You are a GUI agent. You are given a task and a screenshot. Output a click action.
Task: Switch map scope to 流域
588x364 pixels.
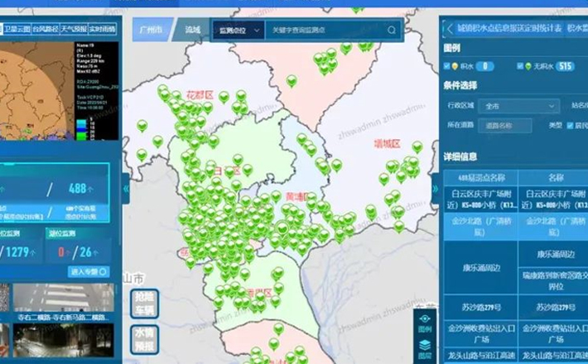pos(193,30)
